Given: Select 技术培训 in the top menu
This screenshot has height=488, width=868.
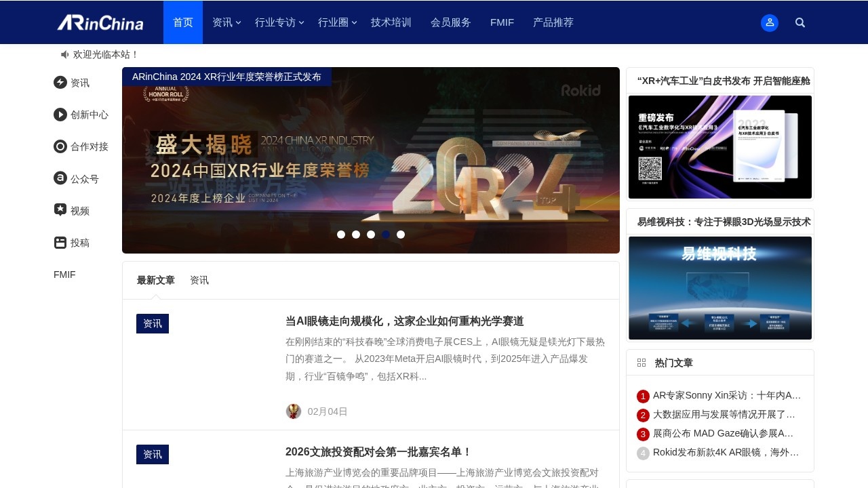Looking at the screenshot, I should (x=390, y=22).
